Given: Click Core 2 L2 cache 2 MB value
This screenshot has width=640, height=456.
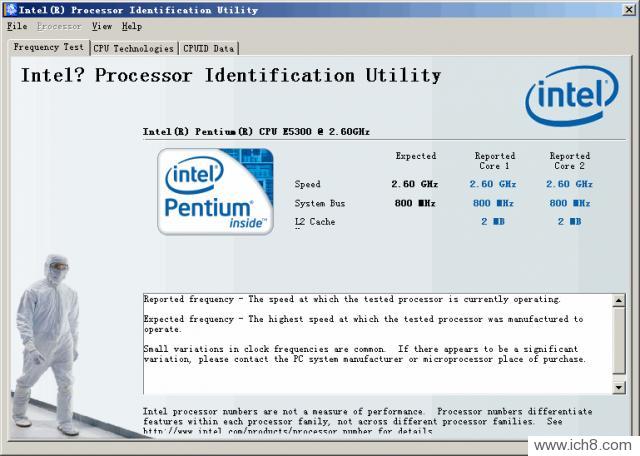Looking at the screenshot, I should (x=569, y=222).
